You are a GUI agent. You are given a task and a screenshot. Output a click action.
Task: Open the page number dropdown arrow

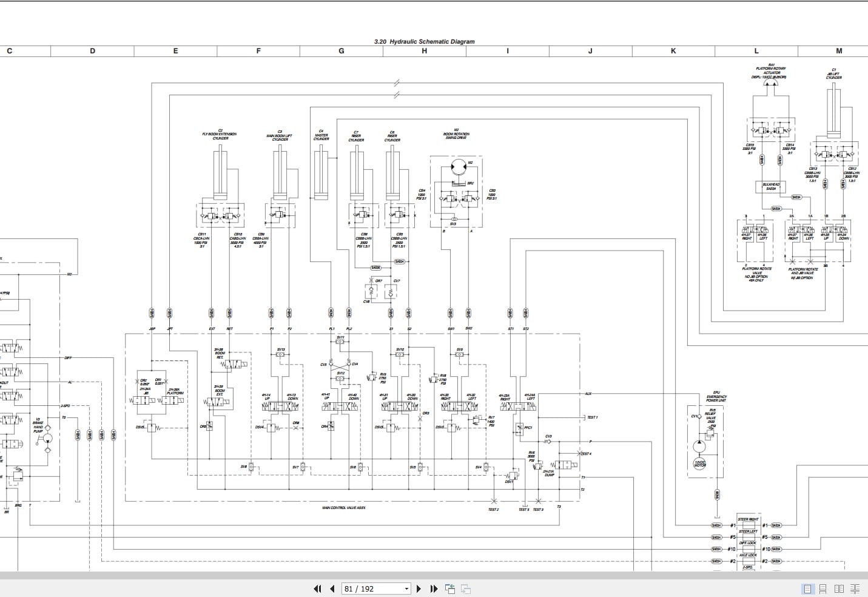(406, 589)
